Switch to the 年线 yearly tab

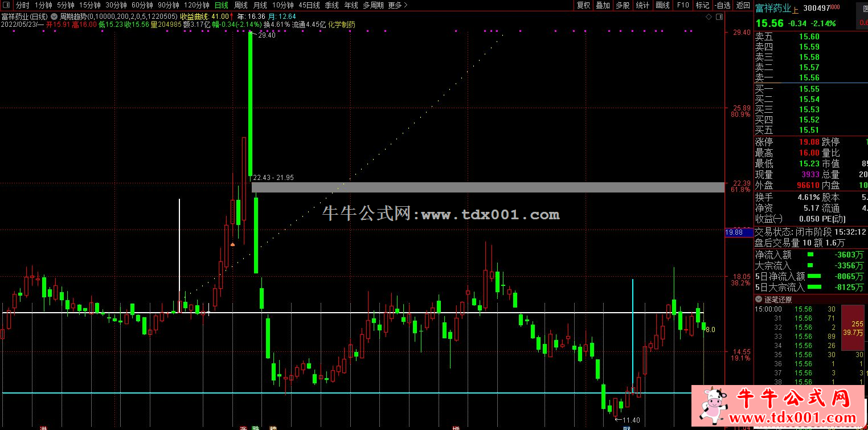point(351,5)
